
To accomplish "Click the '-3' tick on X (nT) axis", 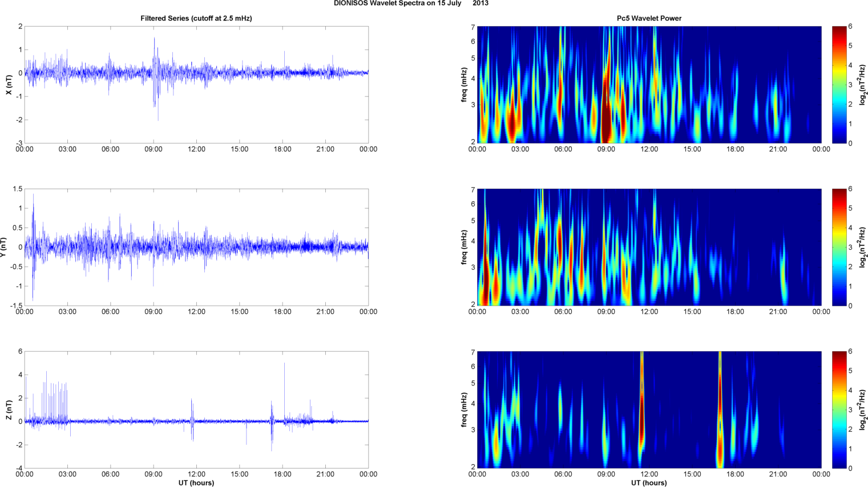I will [x=19, y=143].
